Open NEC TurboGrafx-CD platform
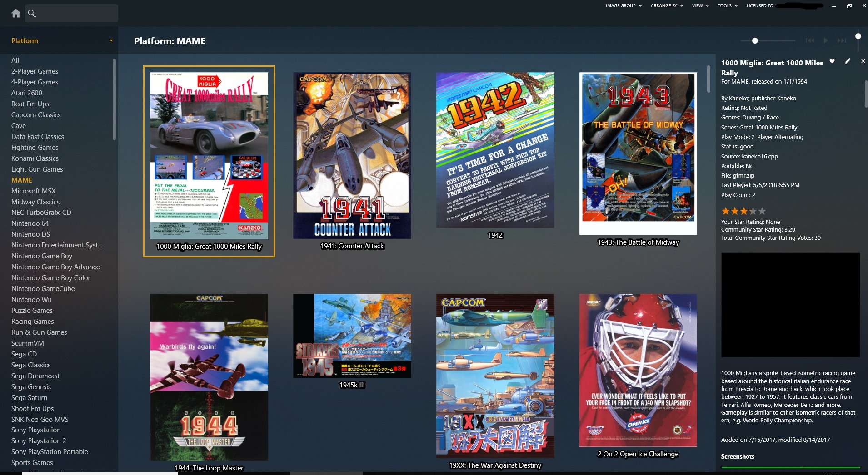The height and width of the screenshot is (475, 868). click(x=41, y=212)
